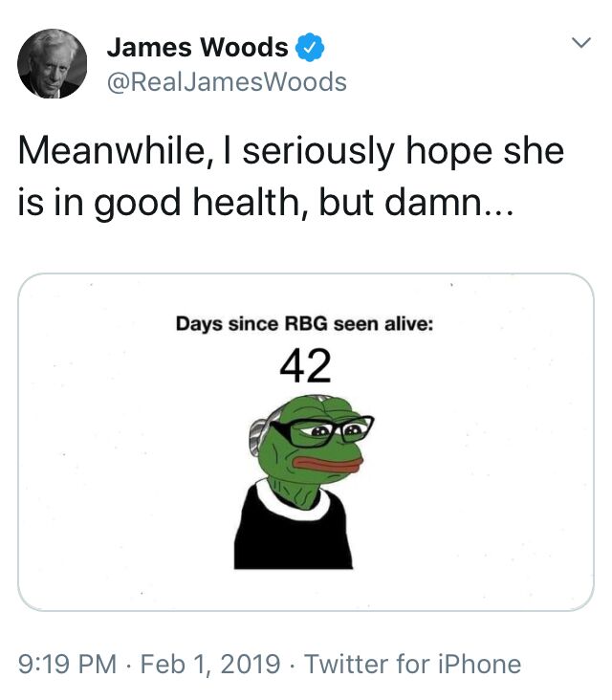Click the James Woods display name

tap(197, 47)
